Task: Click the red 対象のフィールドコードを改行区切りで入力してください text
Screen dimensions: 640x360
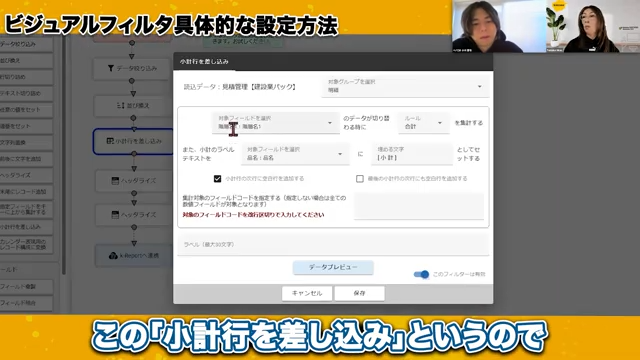Action: click(x=253, y=215)
